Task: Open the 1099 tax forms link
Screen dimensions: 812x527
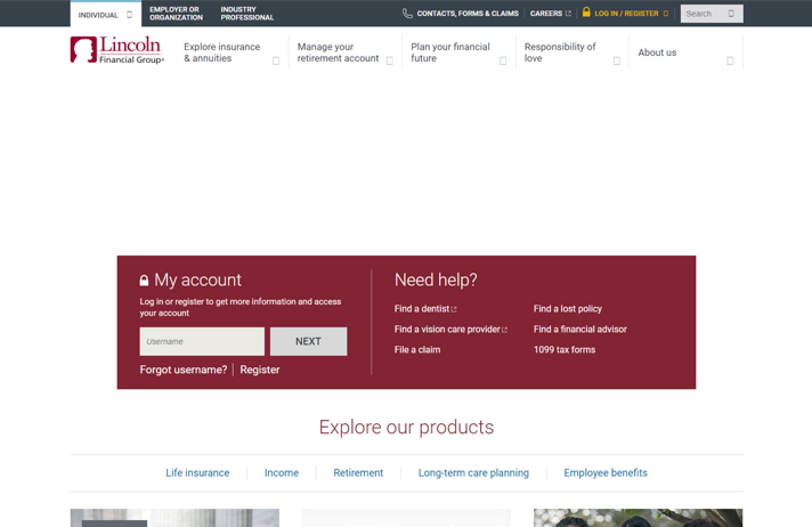Action: point(565,350)
